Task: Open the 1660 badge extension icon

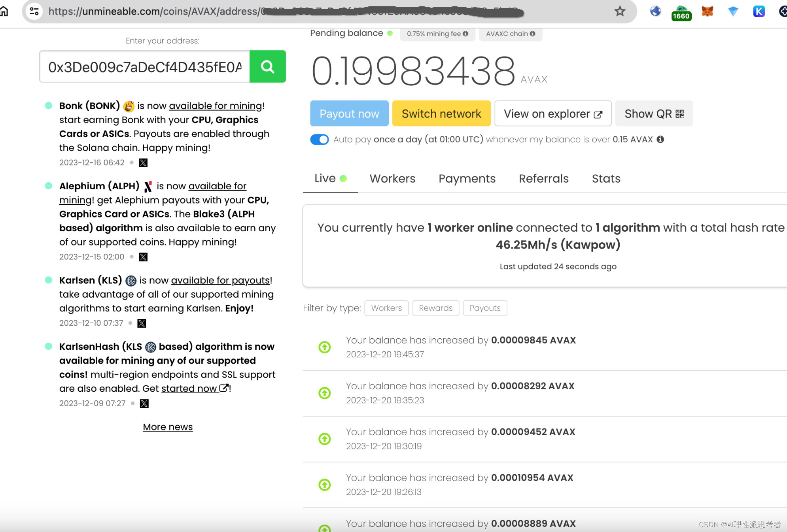Action: pyautogui.click(x=681, y=13)
